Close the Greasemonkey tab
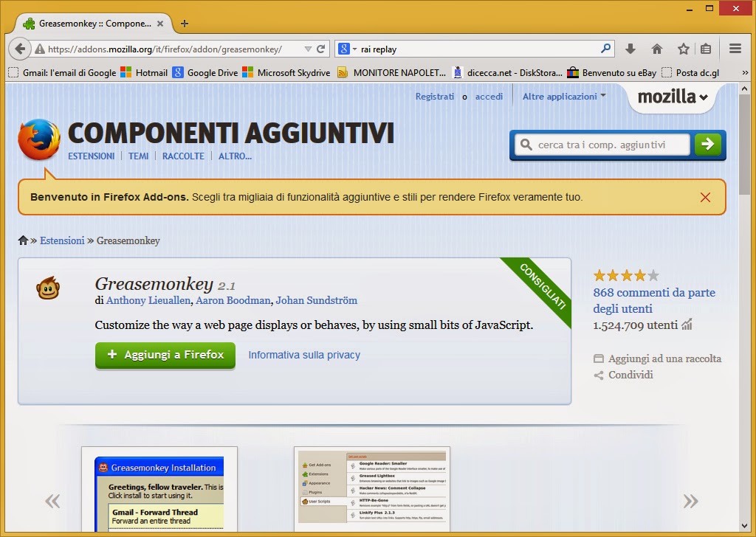 coord(160,24)
